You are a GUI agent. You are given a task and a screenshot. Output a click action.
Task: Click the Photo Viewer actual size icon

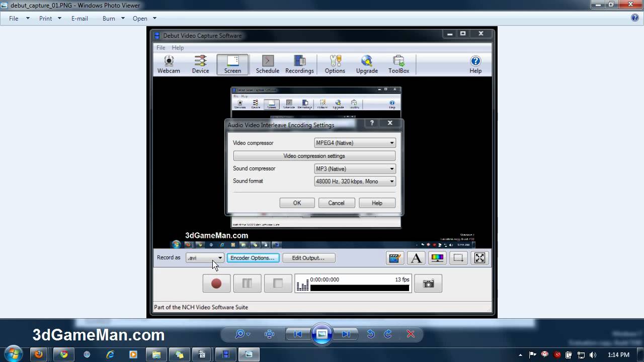tap(269, 334)
